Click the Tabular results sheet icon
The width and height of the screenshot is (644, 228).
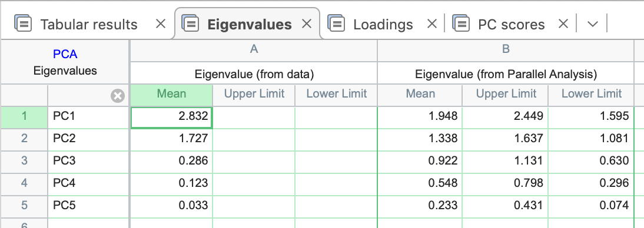point(23,24)
